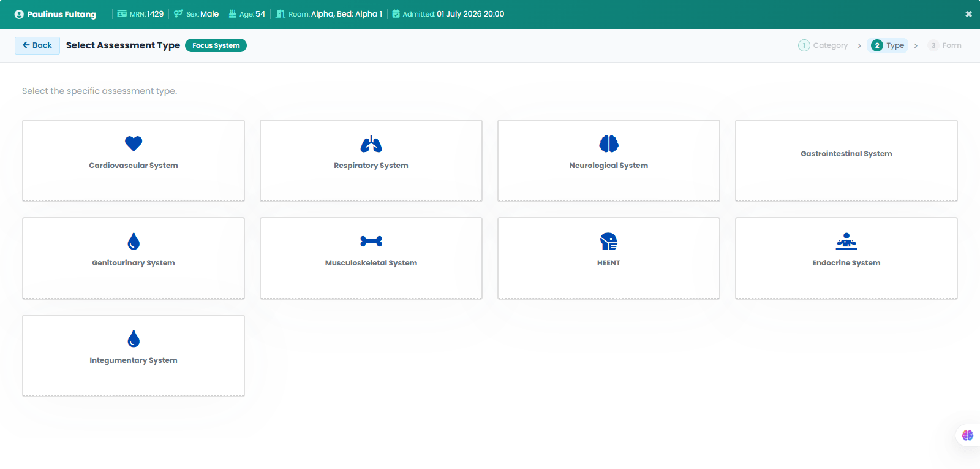Click the head icon for HEENT

point(609,241)
